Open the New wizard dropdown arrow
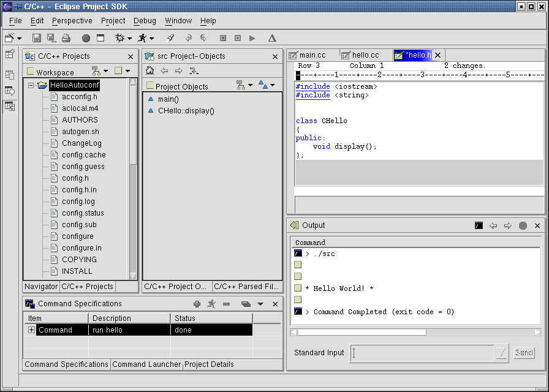Viewport: 549px width, 392px height. pos(18,38)
